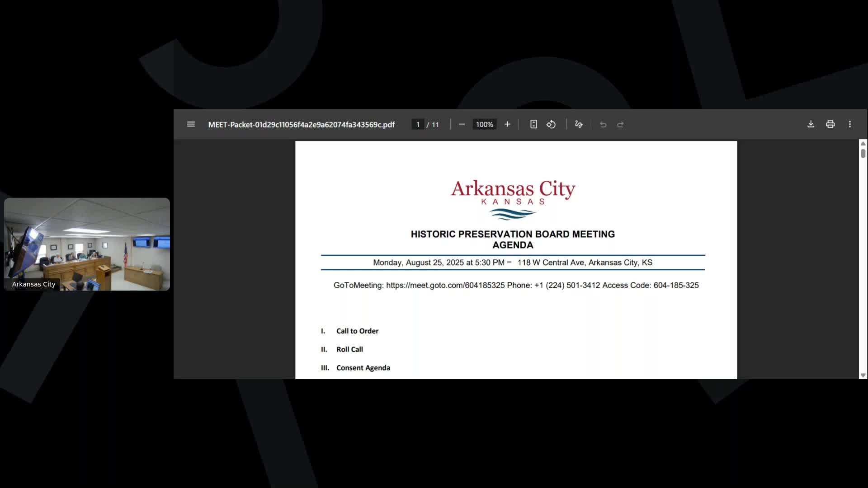Download the PDF file
868x488 pixels.
pos(811,124)
